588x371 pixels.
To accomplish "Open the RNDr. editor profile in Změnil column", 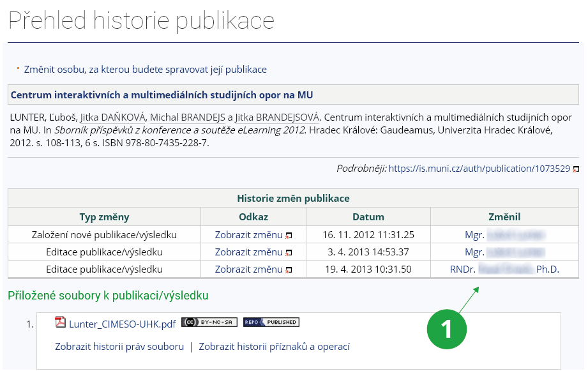I will pos(504,269).
